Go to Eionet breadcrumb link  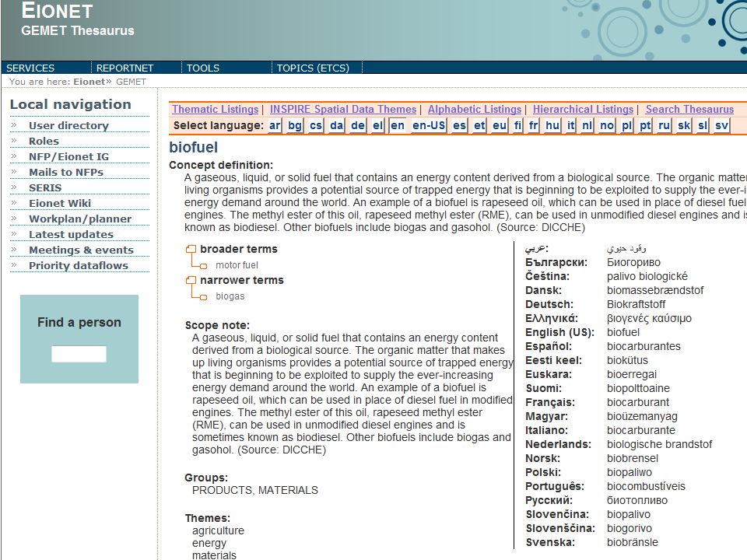89,82
